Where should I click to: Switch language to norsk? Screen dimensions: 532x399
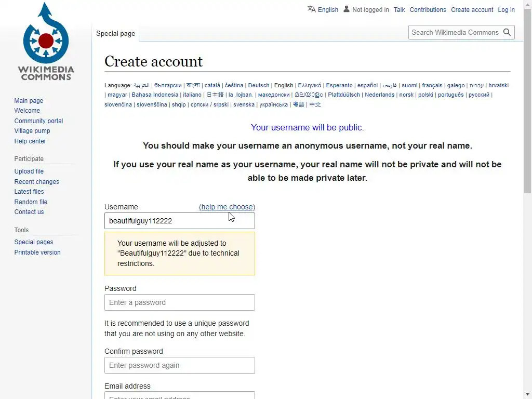pos(406,95)
